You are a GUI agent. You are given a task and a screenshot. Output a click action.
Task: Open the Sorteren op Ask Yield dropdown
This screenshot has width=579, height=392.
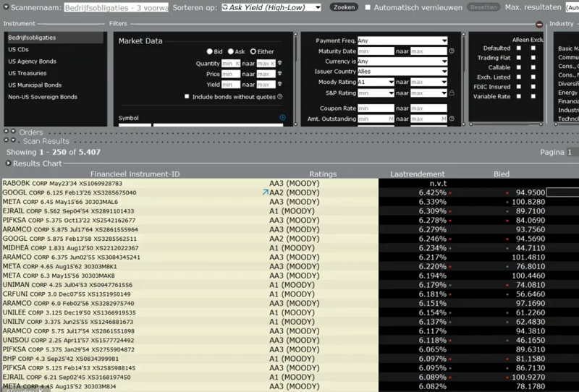pyautogui.click(x=271, y=7)
